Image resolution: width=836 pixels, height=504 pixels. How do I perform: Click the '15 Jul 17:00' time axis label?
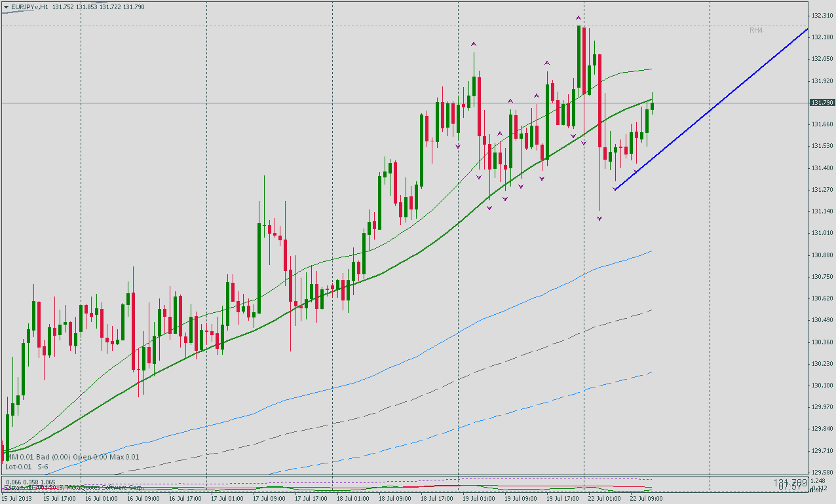point(60,498)
